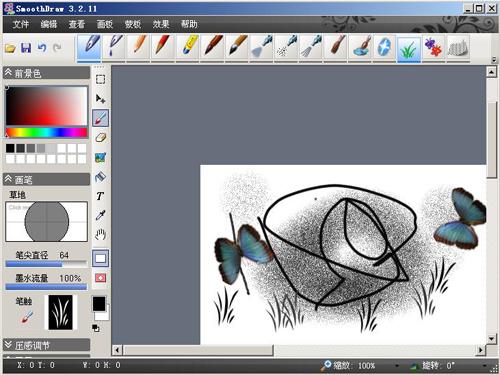Open file with the folder icon
Screen dimensions: 500x375
10,48
